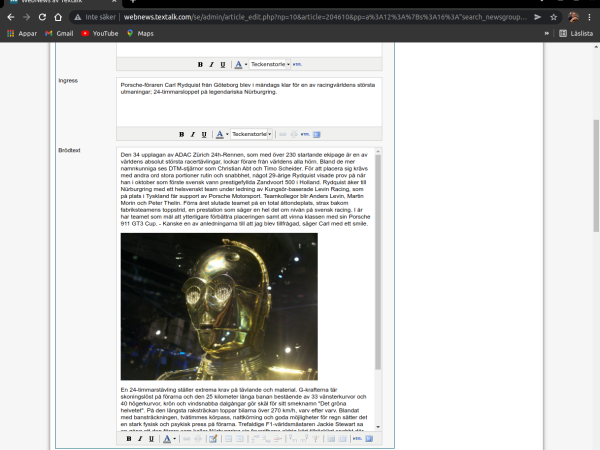Open Teckenstorlek dropdown in top editor toolbar
The image size is (600, 450).
(x=270, y=64)
